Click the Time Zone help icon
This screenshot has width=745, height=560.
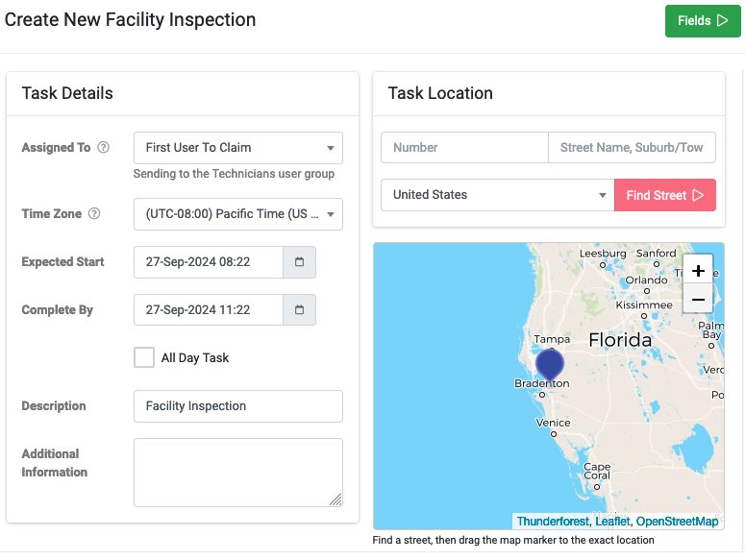click(x=94, y=213)
